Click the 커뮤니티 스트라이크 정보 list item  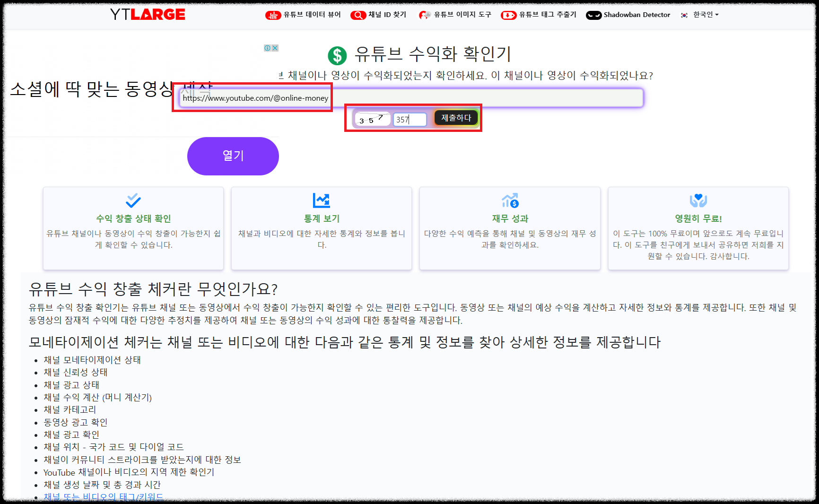[x=142, y=460]
